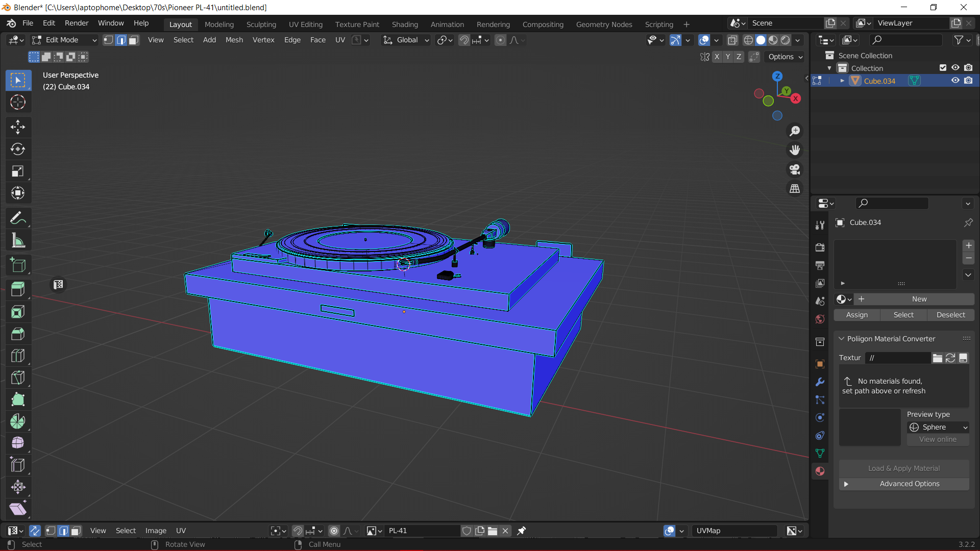Select the Loop Cut tool
The height and width of the screenshot is (551, 980).
(18, 356)
